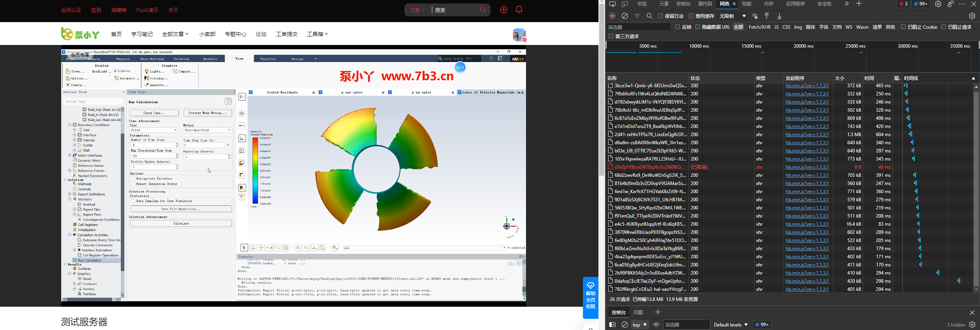Screen dimensions: 980x330
Task: Enable the 保留日志 checkbox
Action: [660, 16]
